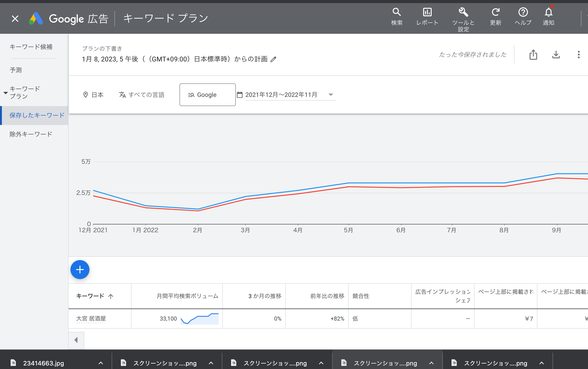The image size is (588, 369).
Task: Click the Google search network button
Action: pyautogui.click(x=207, y=95)
